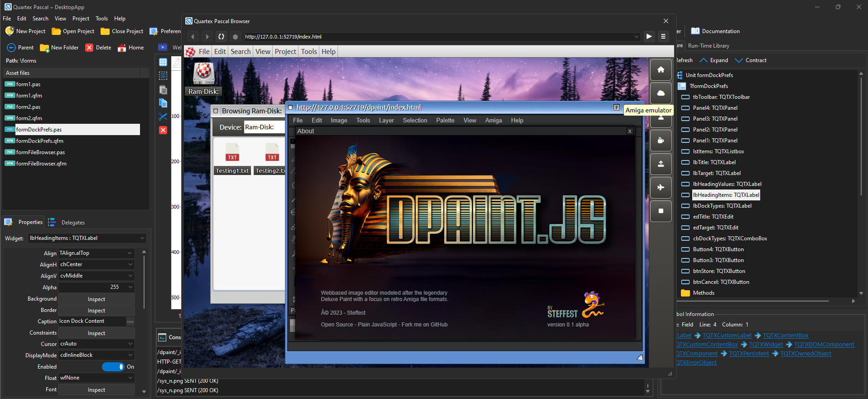Click the cloud icon in the emulator dock
Image resolution: width=868 pixels, height=399 pixels.
661,93
